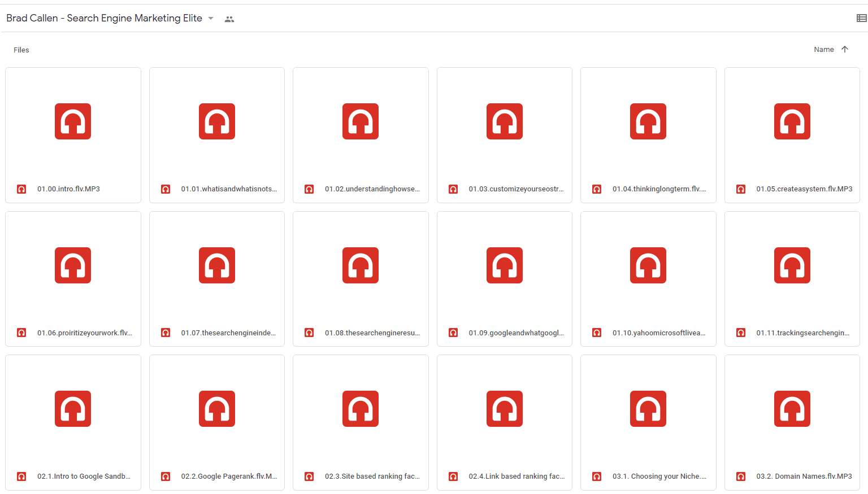Viewport: 868px width, 494px height.
Task: Open the folder name dropdown arrow
Action: tap(211, 18)
